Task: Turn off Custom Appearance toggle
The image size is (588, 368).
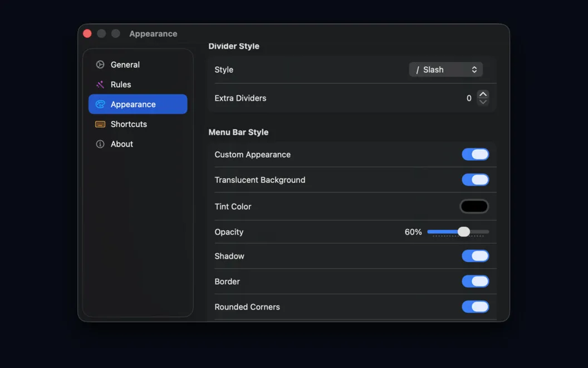Action: point(475,154)
